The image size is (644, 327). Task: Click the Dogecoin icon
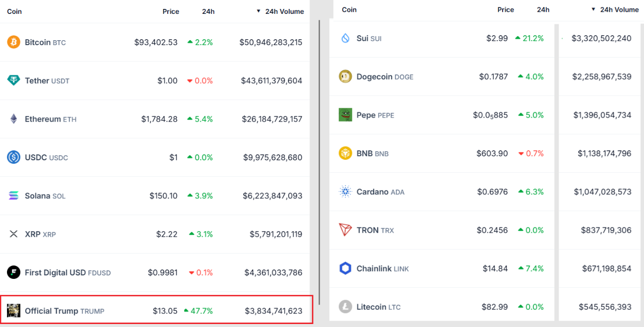click(x=345, y=76)
